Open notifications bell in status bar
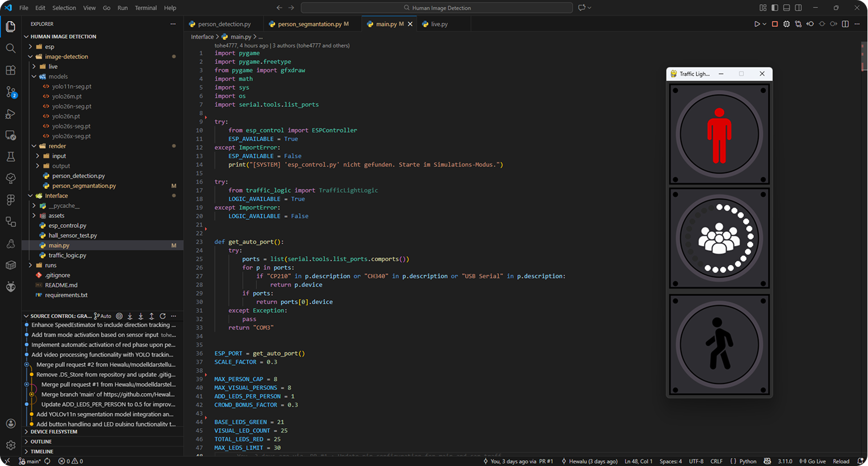The height and width of the screenshot is (466, 868). pos(861,461)
